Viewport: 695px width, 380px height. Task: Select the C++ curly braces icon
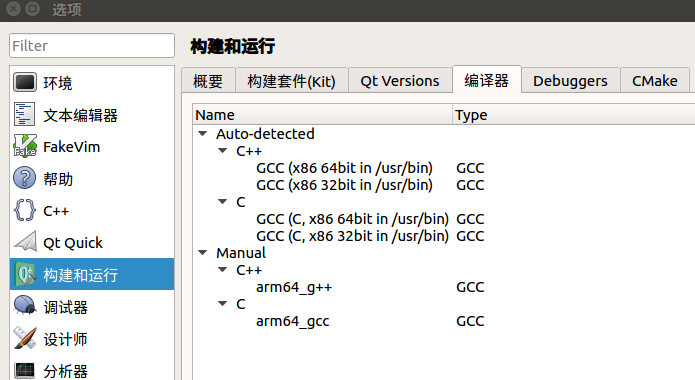(25, 210)
